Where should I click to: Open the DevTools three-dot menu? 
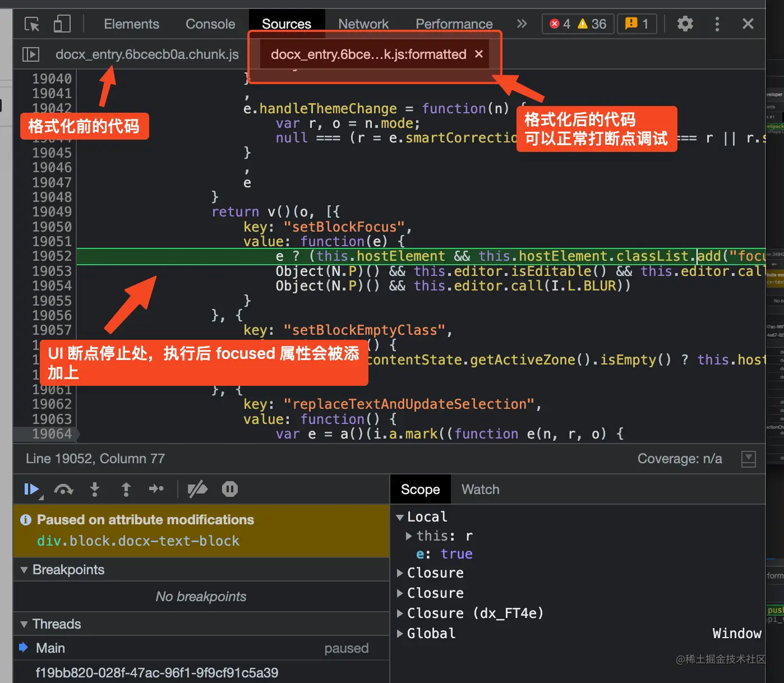tap(717, 24)
